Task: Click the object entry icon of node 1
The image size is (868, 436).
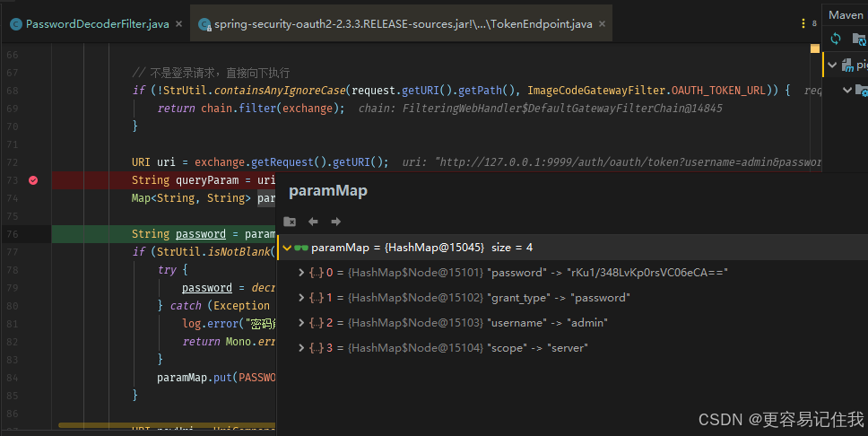Action: coord(317,298)
